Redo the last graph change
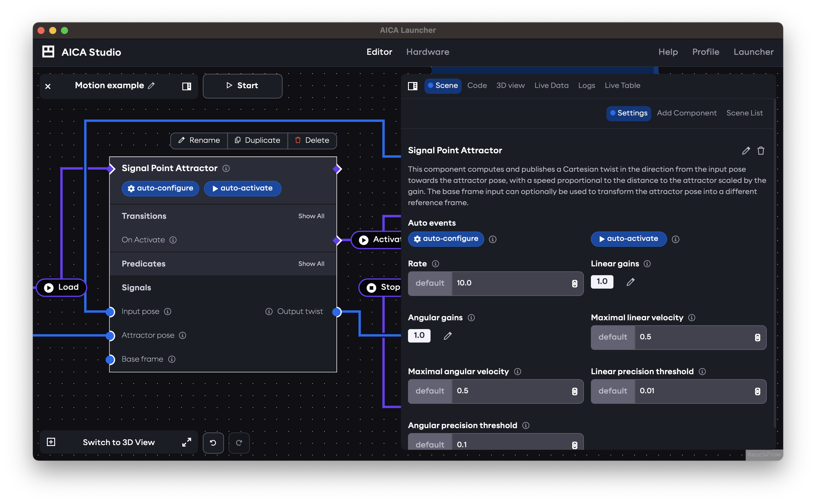The image size is (816, 504). coord(239,443)
